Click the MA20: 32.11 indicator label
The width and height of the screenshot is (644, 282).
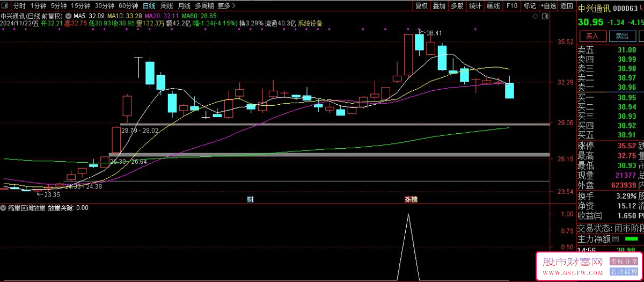[x=162, y=15]
